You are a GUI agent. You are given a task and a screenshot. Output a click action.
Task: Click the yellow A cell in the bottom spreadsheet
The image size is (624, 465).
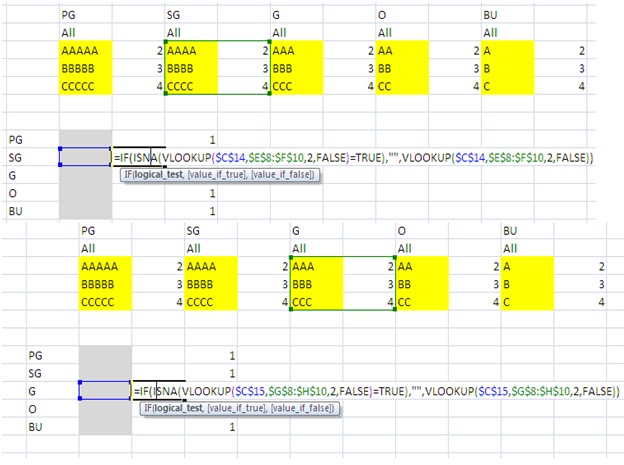click(x=528, y=266)
